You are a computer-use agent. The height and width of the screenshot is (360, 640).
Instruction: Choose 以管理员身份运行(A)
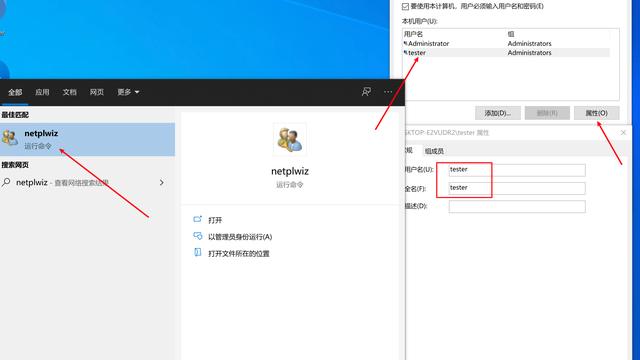tap(240, 237)
